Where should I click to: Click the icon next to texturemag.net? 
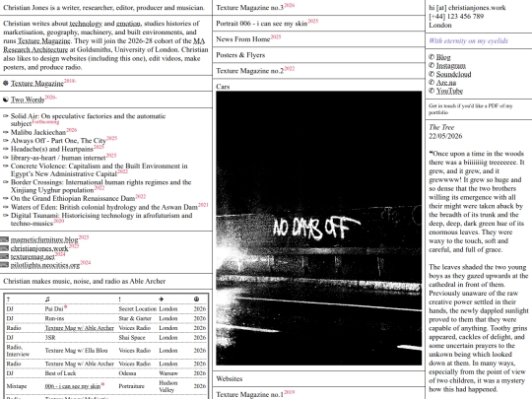[x=4, y=256]
